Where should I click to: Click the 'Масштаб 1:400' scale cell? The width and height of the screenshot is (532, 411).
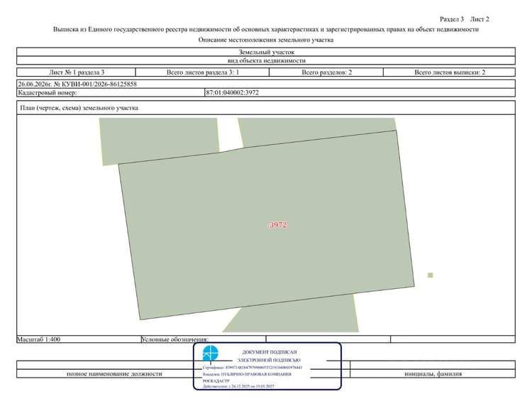pos(79,339)
